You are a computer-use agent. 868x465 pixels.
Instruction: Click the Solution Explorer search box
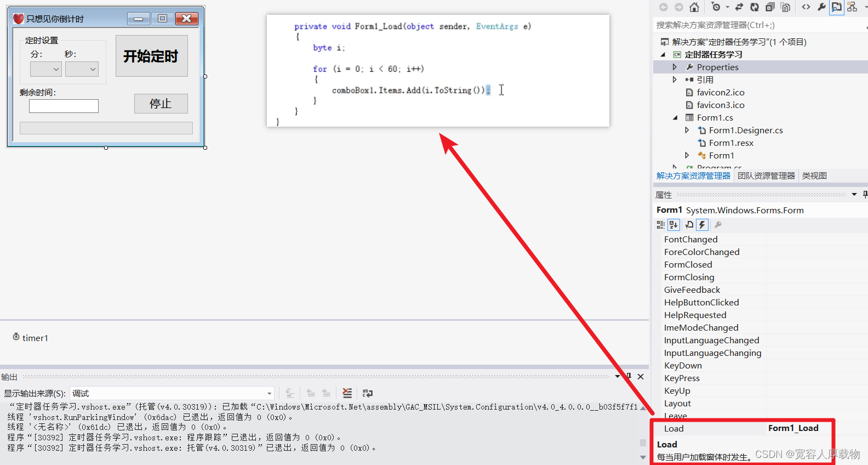pyautogui.click(x=759, y=25)
